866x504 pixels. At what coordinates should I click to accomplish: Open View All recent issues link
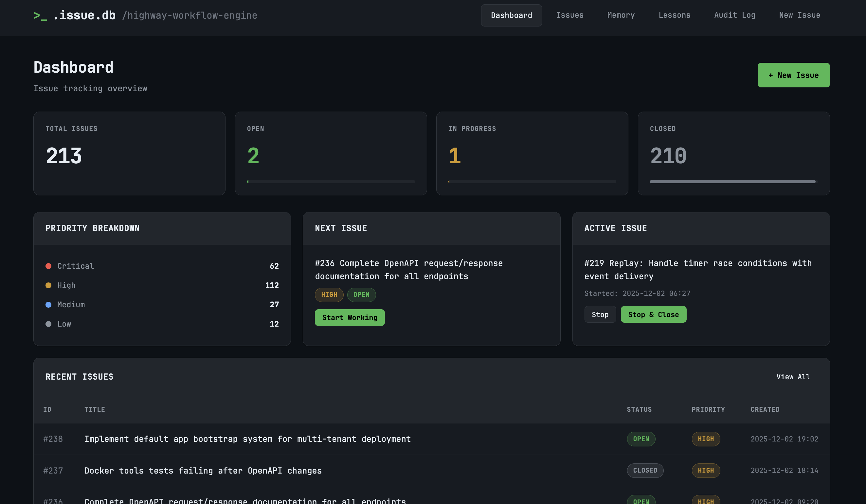click(793, 377)
